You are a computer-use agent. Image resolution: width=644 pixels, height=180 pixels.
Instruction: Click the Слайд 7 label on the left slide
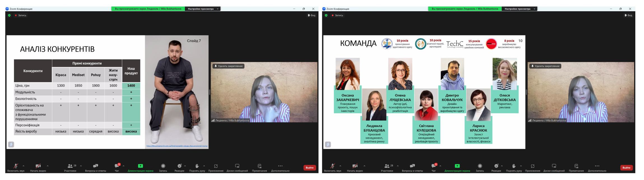(x=194, y=41)
